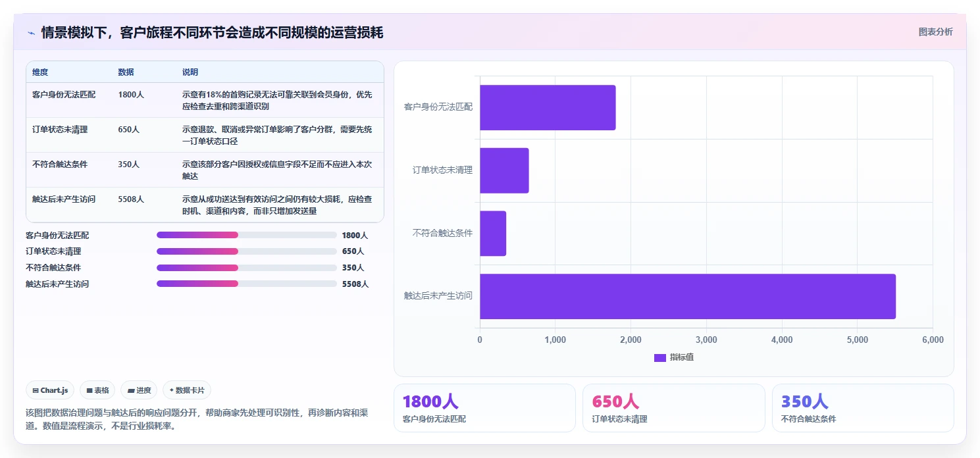Click the 不符合触达条件 chart bar
Viewport: 980px width, 458px height.
click(x=493, y=234)
